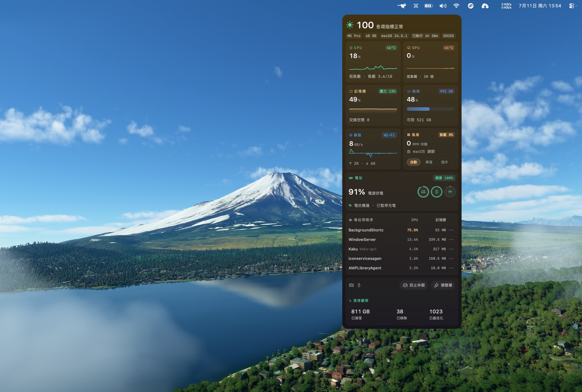Select the 降溫 fan mode
This screenshot has height=392, width=582.
[429, 162]
